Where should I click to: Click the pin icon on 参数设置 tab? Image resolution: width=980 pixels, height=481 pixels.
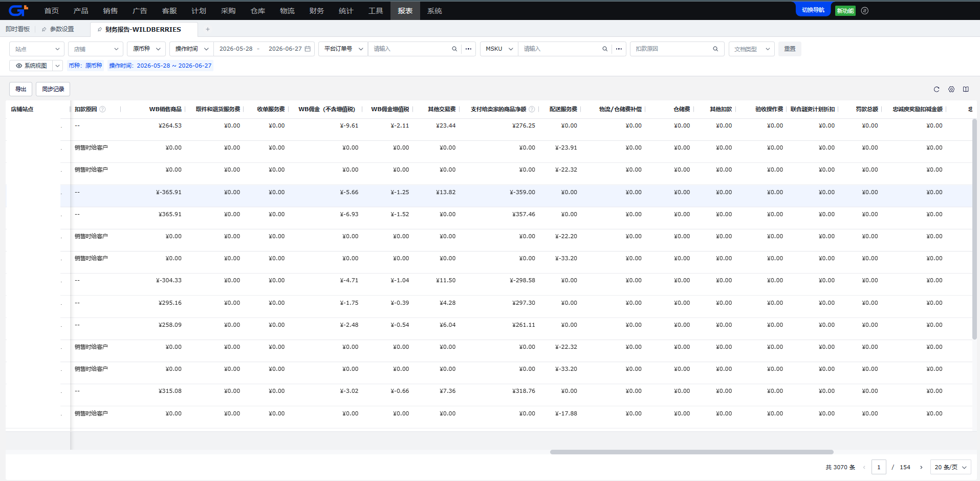(44, 29)
